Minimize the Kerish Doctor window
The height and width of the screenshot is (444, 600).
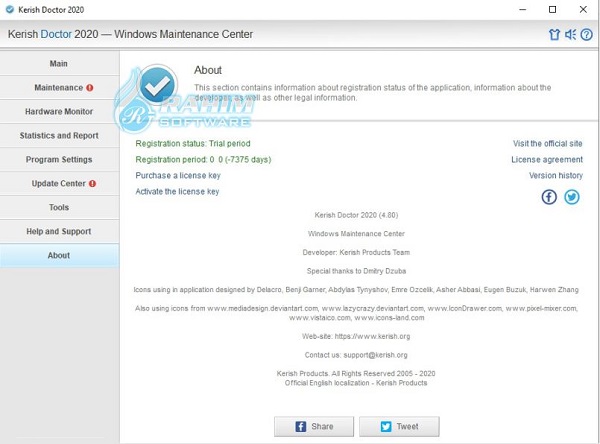tap(523, 10)
